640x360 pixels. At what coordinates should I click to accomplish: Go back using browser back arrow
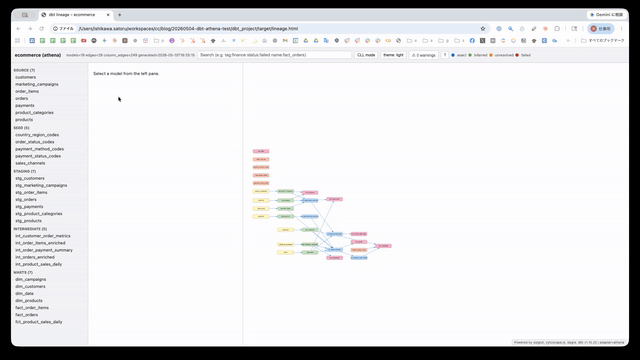pyautogui.click(x=18, y=29)
